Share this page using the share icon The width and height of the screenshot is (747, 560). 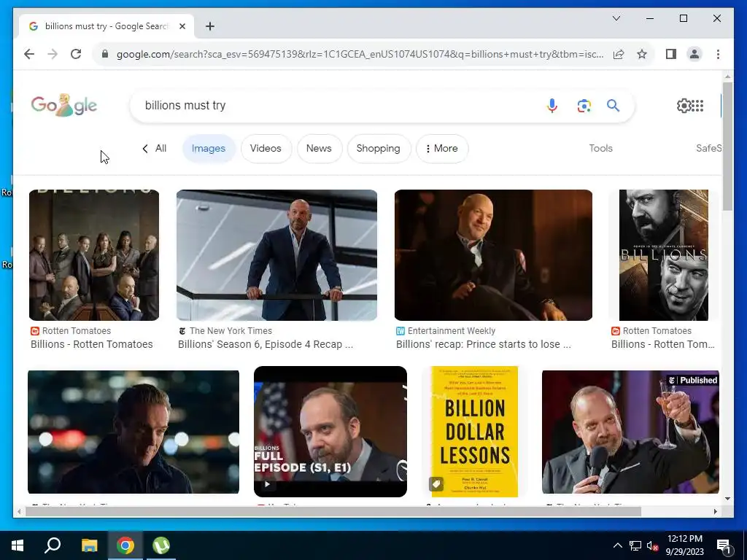[619, 54]
